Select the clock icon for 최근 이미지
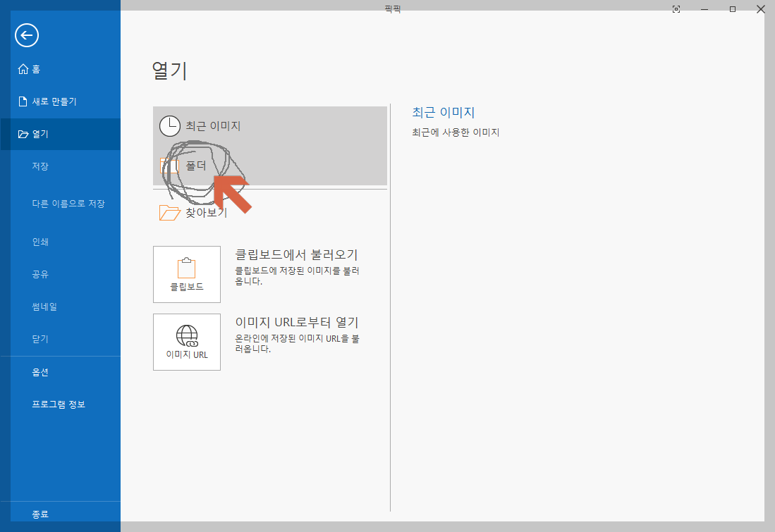Image resolution: width=775 pixels, height=532 pixels. [169, 126]
